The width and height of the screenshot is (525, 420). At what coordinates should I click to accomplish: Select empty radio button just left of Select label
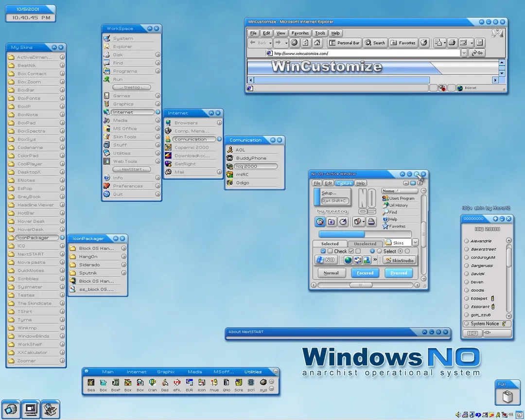point(379,251)
